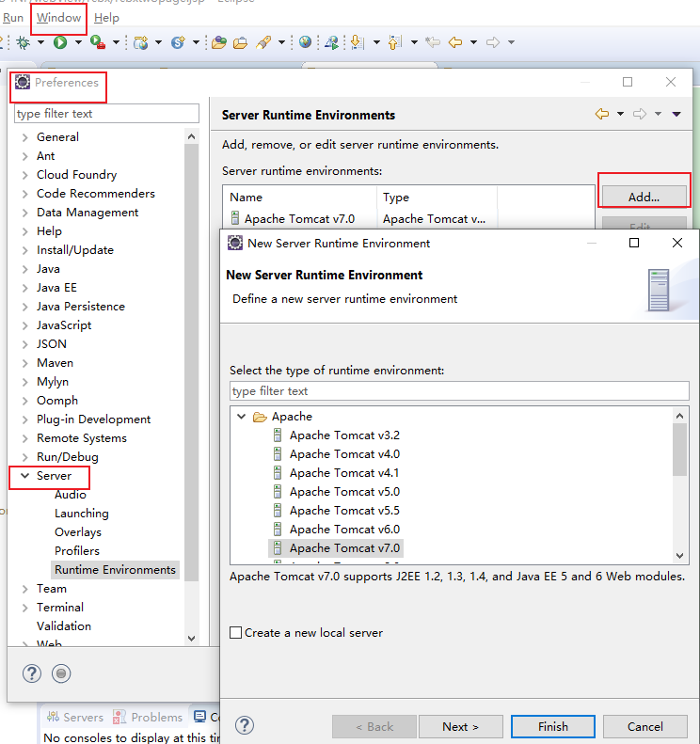Open dropdown arrow next to Run button
Image resolution: width=700 pixels, height=744 pixels.
[x=78, y=42]
